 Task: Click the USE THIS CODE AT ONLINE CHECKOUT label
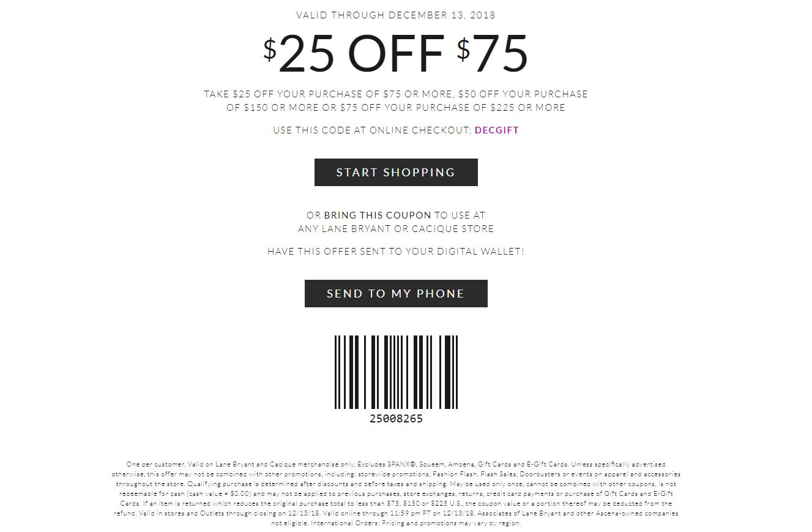(373, 130)
